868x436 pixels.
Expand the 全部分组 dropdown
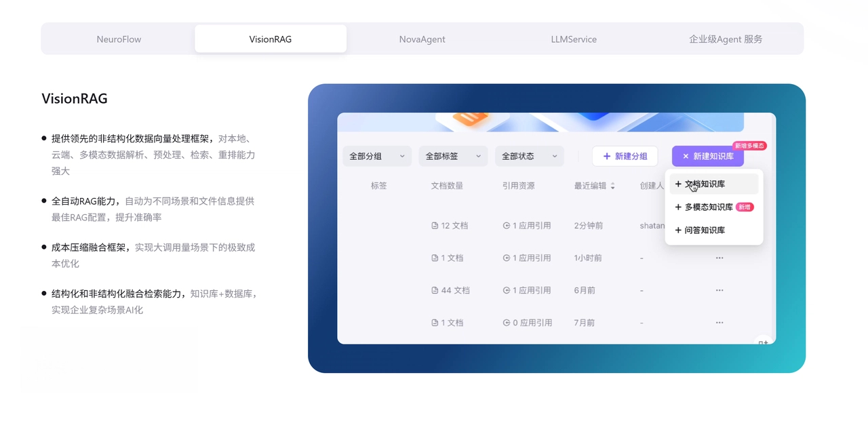pyautogui.click(x=377, y=157)
